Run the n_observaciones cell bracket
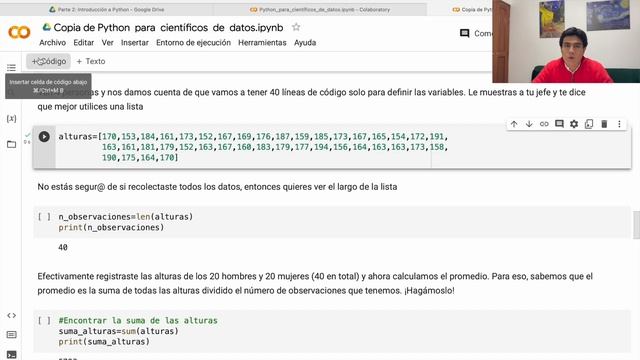Viewport: 640px width, 360px height. (44, 216)
